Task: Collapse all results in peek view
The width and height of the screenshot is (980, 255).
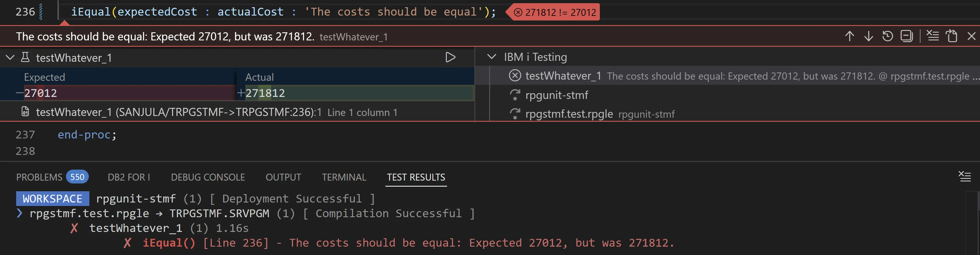Action: point(906,36)
